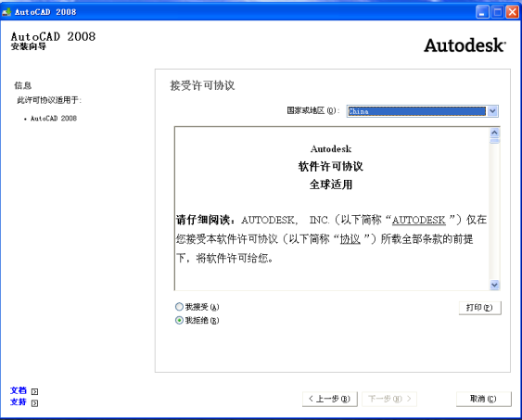Click the 全球适用 line in license text
The height and width of the screenshot is (420, 522).
click(331, 185)
